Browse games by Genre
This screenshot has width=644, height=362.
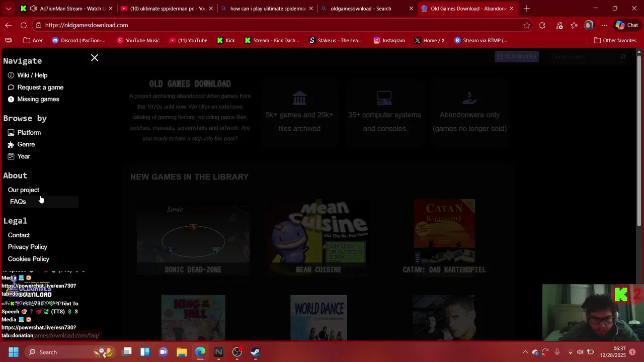click(x=26, y=144)
